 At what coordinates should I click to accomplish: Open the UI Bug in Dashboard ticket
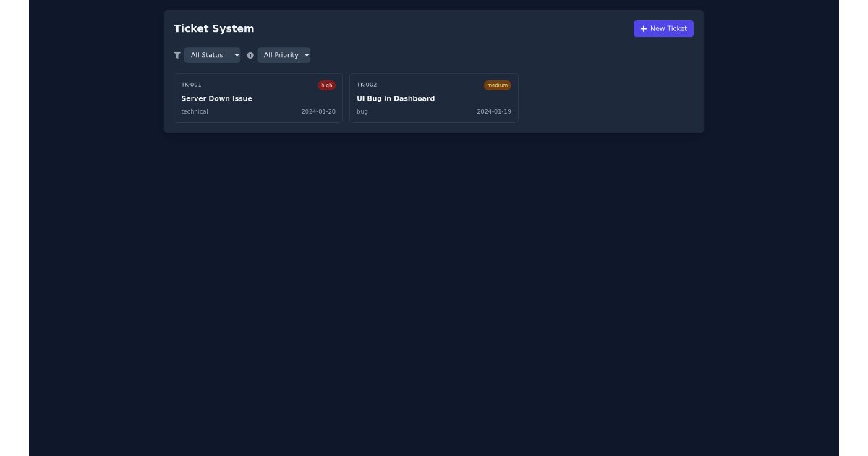[434, 98]
